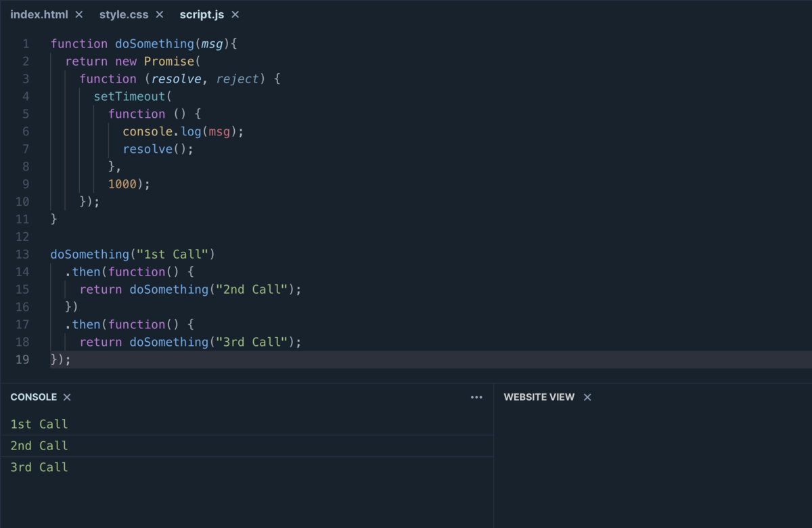Close the style.css tab
The image size is (812, 528).
tap(158, 14)
